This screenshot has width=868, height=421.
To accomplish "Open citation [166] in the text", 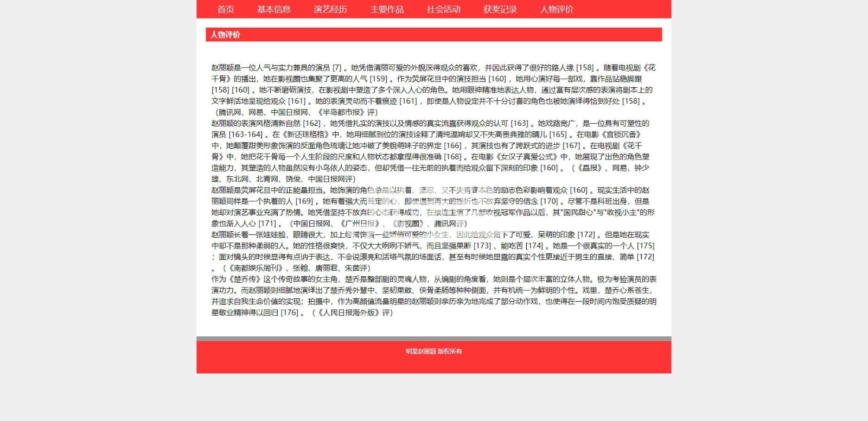I will [x=452, y=146].
